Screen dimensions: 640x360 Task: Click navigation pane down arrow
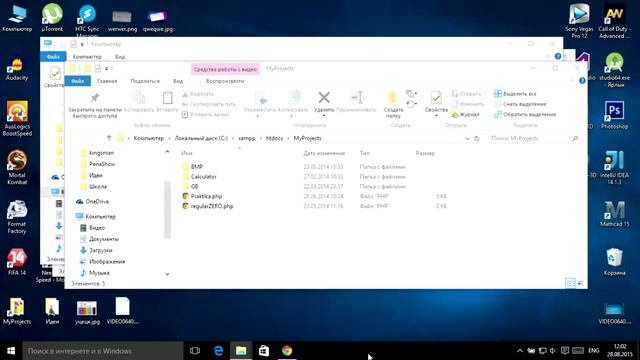click(x=167, y=274)
